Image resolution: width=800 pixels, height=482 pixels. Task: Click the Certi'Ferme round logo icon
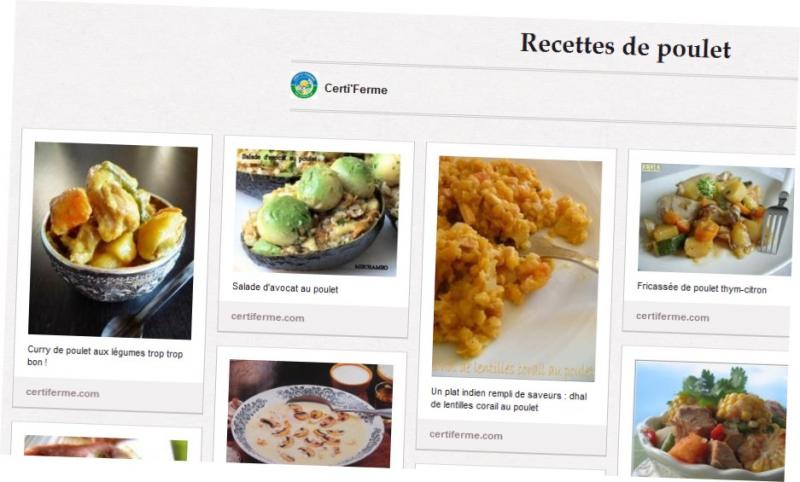(x=304, y=85)
